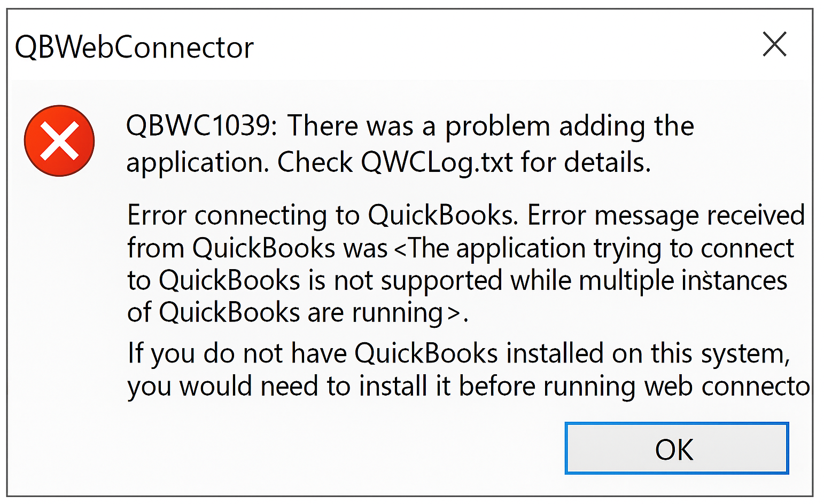
Task: Click the QBWebConnector title text
Action: tap(134, 48)
